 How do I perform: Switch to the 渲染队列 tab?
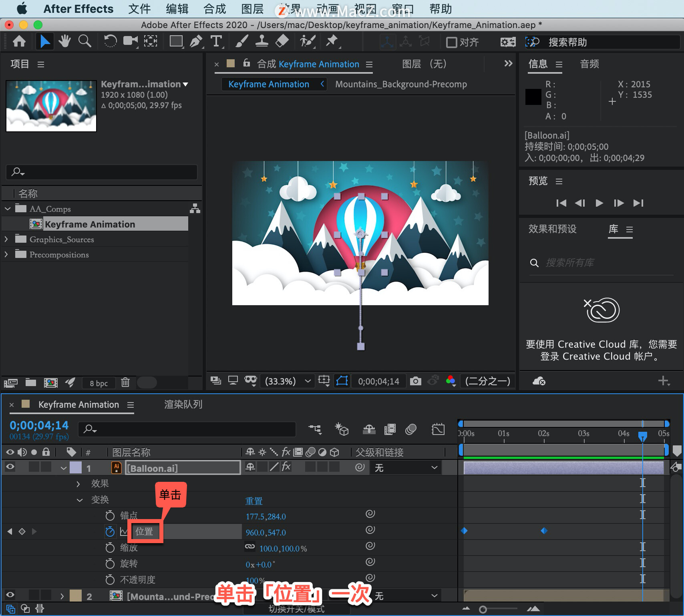(x=183, y=405)
